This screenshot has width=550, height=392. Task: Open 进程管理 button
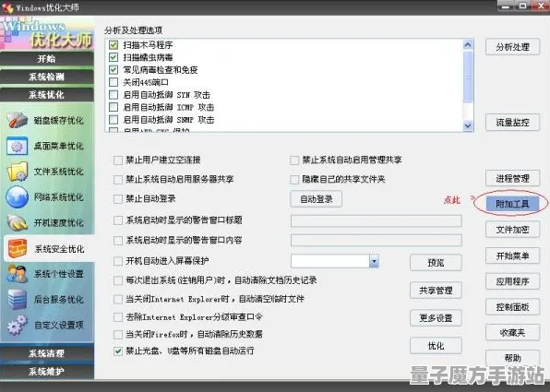pos(512,178)
